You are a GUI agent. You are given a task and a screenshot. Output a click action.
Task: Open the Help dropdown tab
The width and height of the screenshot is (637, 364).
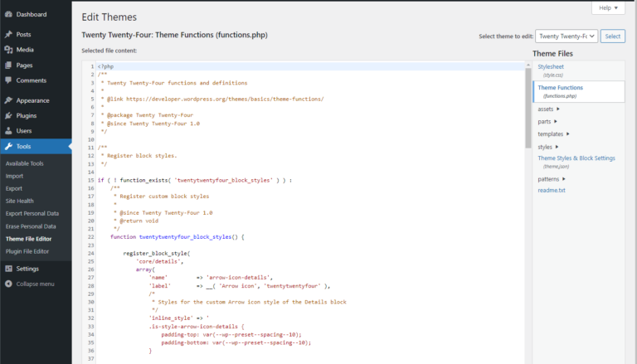pyautogui.click(x=608, y=7)
